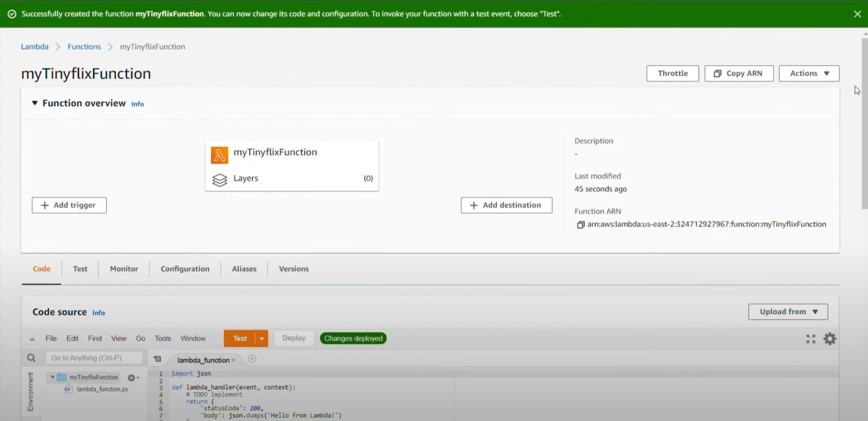Toggle fullscreen for the code editor
The image size is (868, 421).
[x=810, y=339]
